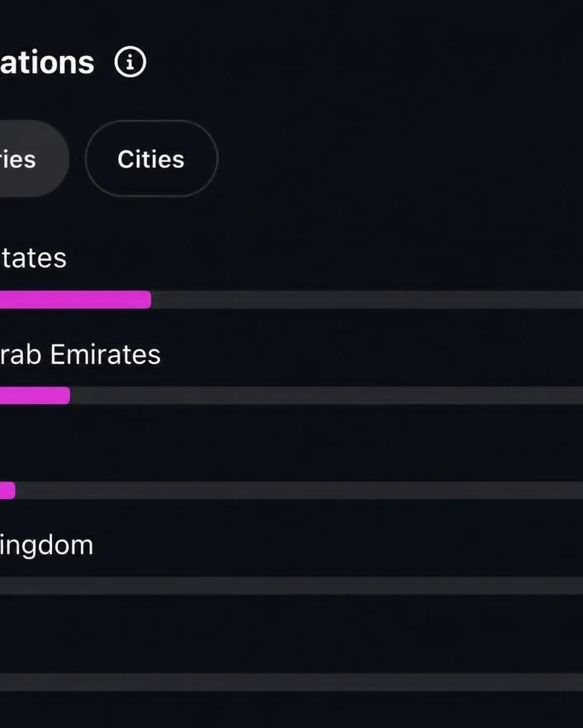Screen dimensions: 583x728
Task: Click the pink fill of Arab Emirates bar
Action: (35, 396)
